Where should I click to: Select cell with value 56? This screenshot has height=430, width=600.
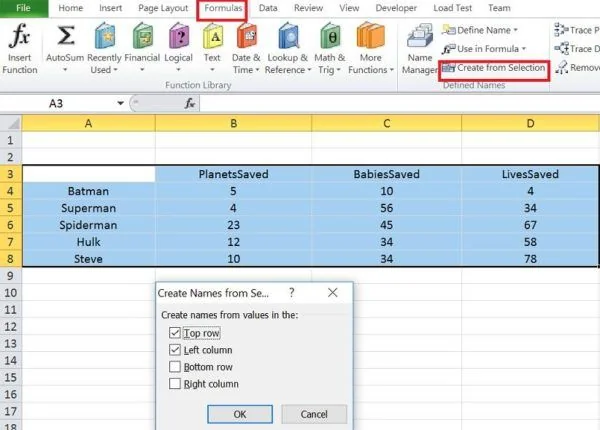click(x=386, y=208)
